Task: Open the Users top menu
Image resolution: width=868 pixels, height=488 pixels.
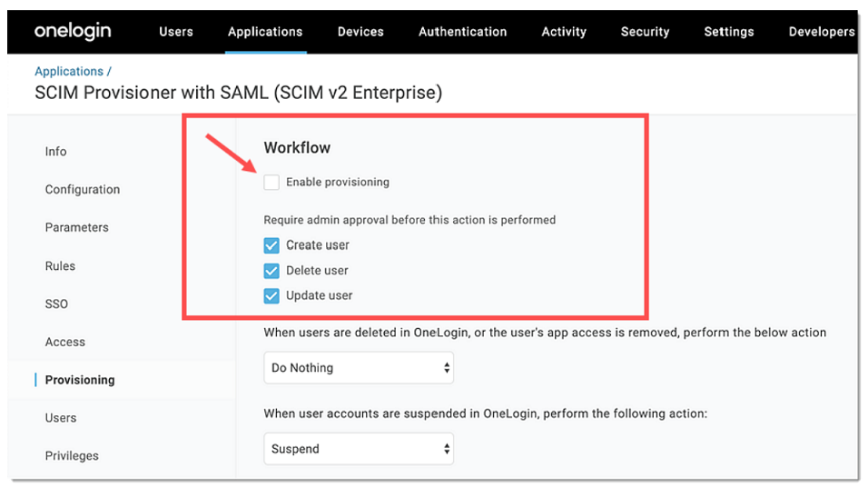Action: (x=176, y=32)
